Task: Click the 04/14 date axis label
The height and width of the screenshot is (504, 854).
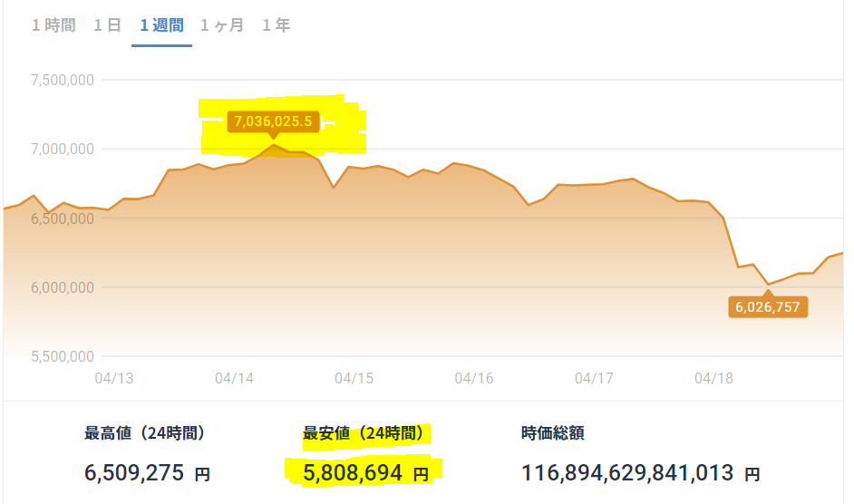Action: tap(234, 378)
